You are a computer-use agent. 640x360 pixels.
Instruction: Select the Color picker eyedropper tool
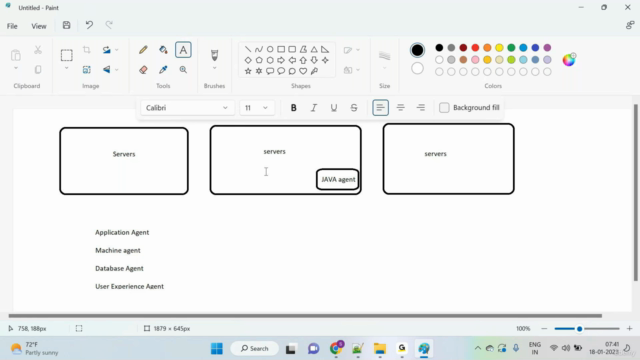163,70
